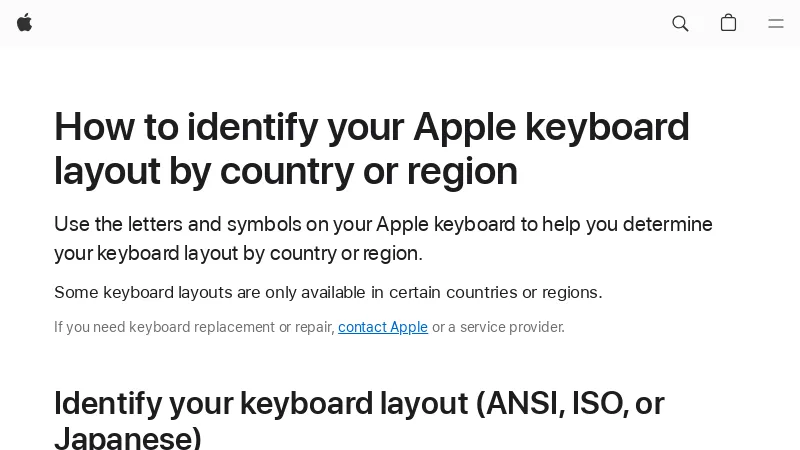Click the "Use the letters and symbols" intro paragraph
This screenshot has height=450, width=800.
383,224
